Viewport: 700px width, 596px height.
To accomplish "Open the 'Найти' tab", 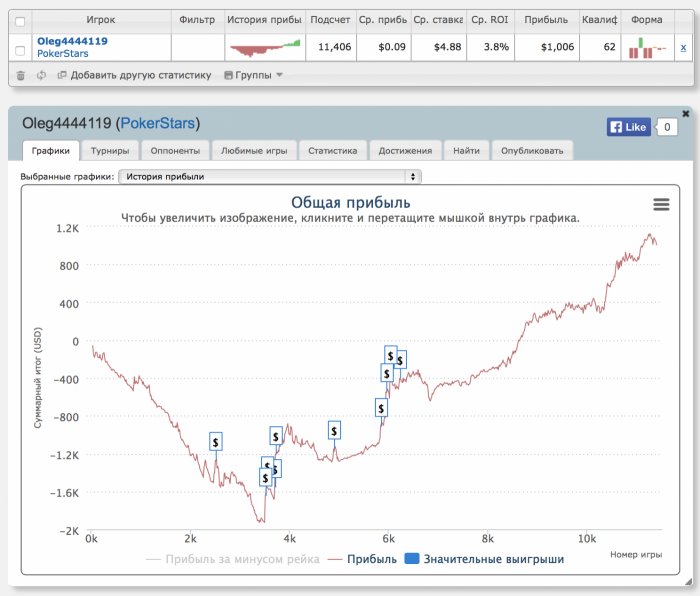I will (467, 151).
